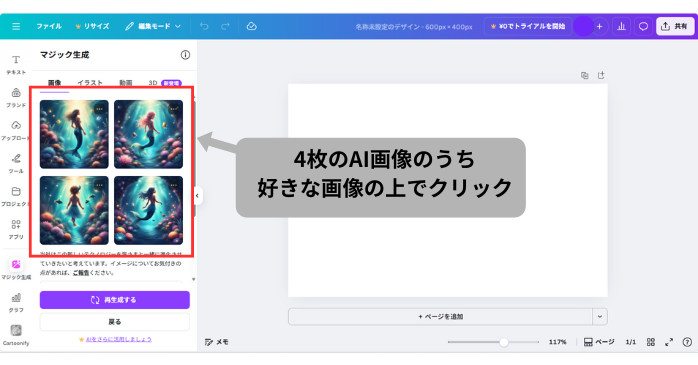This screenshot has width=698, height=365.
Task: Click the ご報告 link
Action: [81, 272]
